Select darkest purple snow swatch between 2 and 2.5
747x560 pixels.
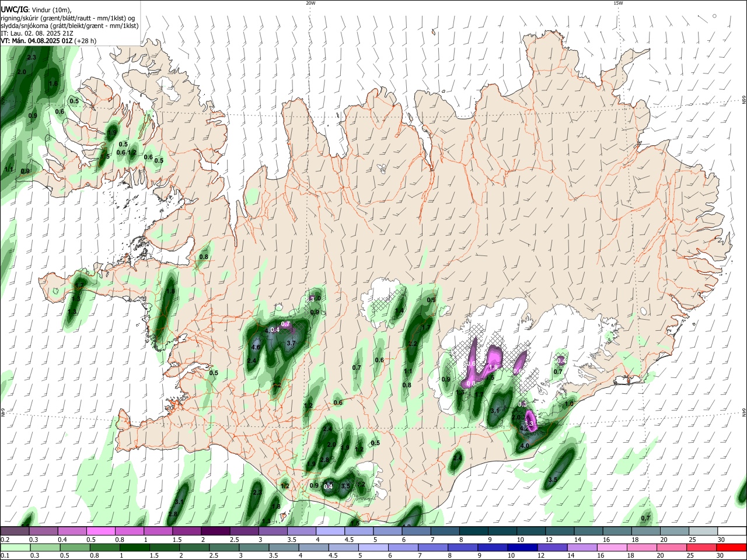coord(215,531)
